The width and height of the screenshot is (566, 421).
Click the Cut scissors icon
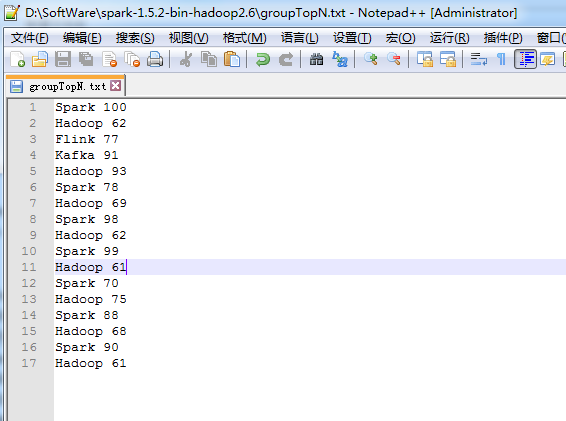(x=186, y=59)
